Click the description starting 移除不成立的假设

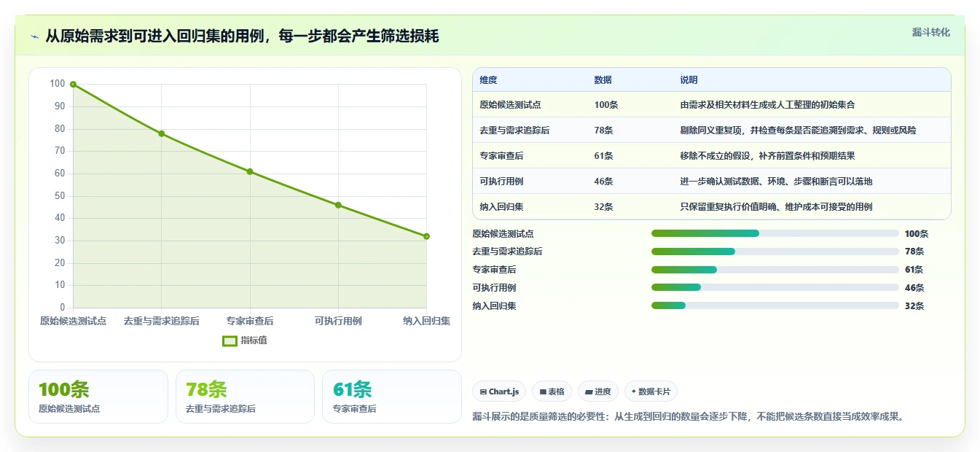(767, 156)
